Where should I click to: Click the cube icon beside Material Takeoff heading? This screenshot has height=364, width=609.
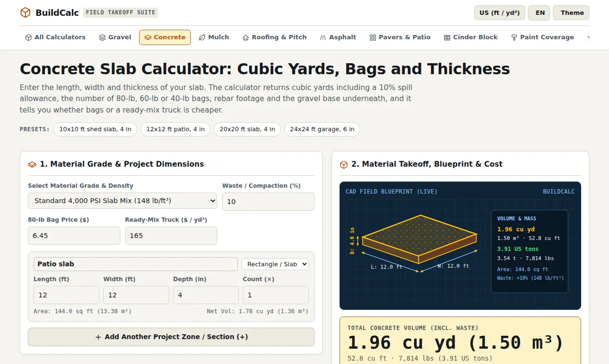click(344, 164)
